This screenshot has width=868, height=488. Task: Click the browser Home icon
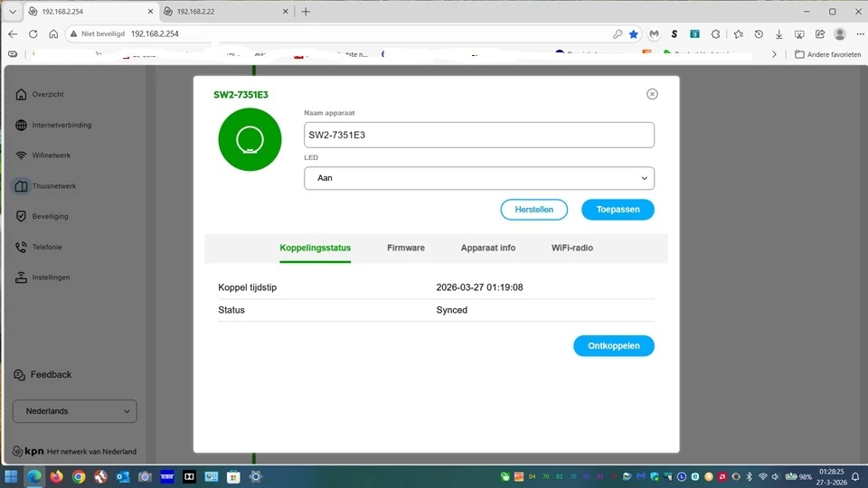point(53,33)
